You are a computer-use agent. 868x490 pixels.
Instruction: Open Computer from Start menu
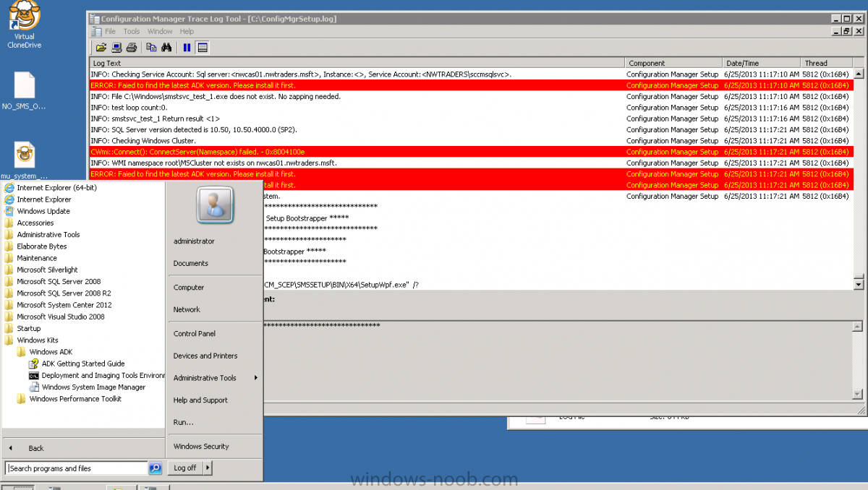click(189, 288)
